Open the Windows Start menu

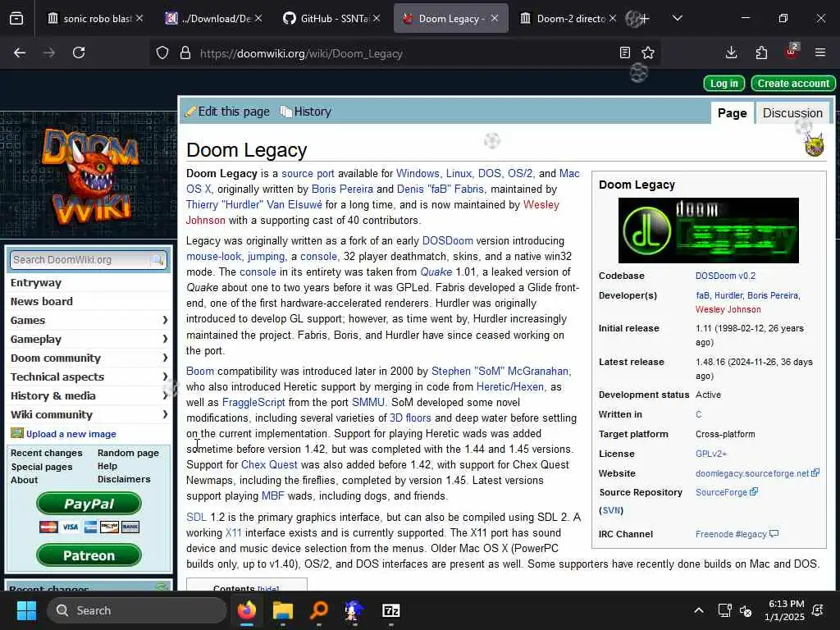[x=26, y=610]
